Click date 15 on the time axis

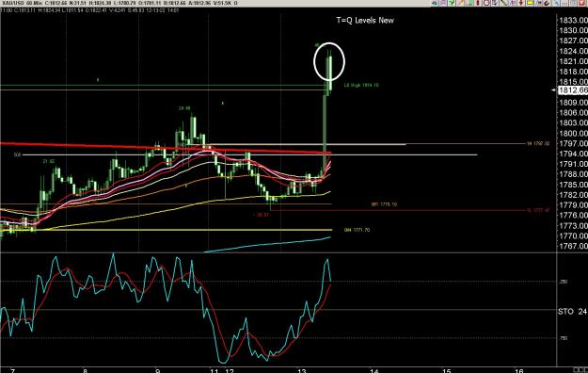(446, 371)
